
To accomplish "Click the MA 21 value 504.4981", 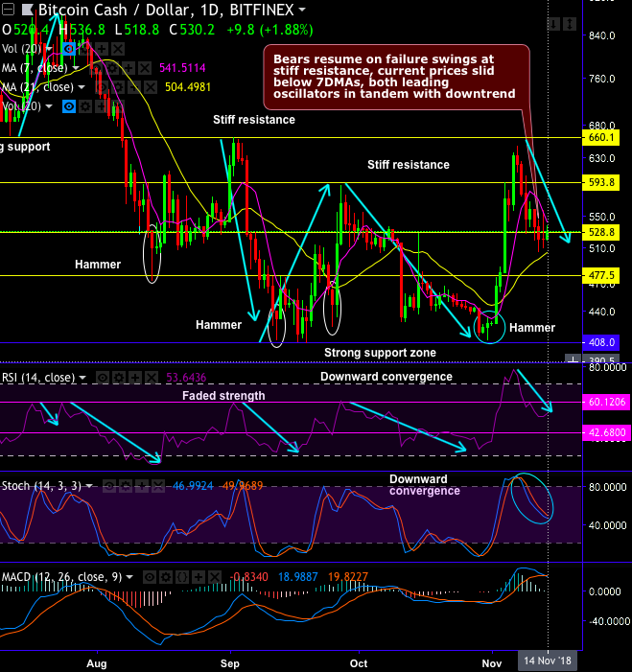I will pos(188,87).
